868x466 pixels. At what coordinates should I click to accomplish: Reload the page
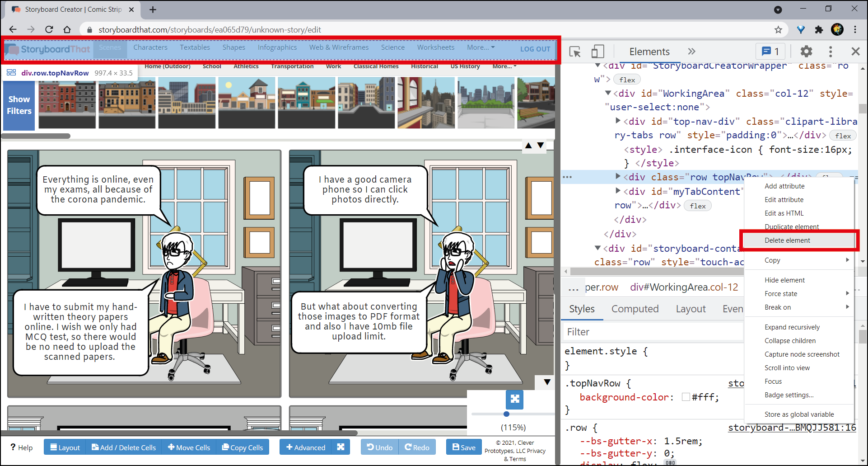pyautogui.click(x=49, y=30)
